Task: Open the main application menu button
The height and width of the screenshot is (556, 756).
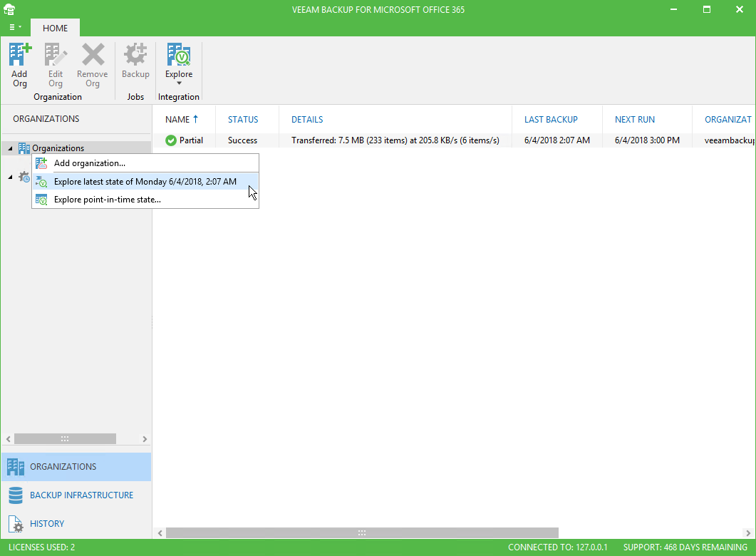Action: coord(15,28)
